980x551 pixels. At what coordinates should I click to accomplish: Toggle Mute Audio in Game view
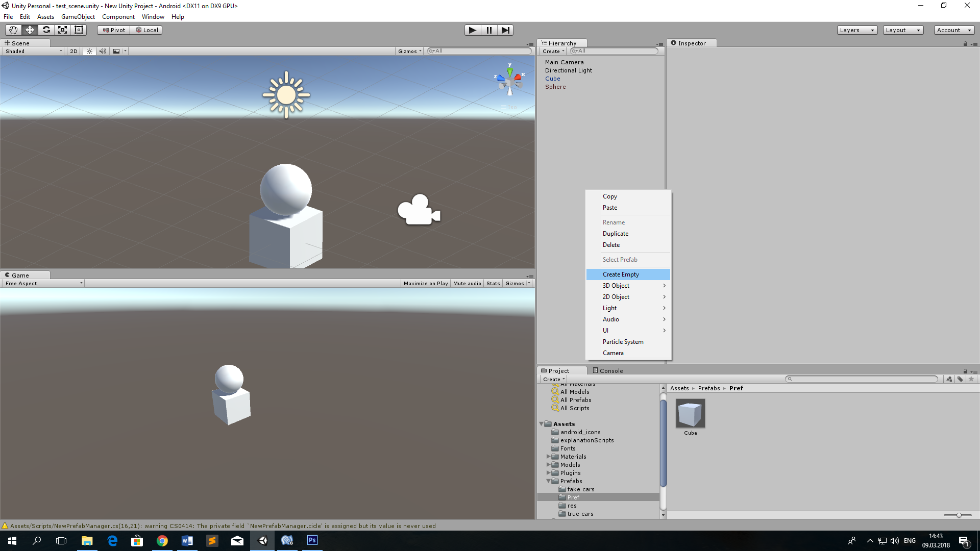pyautogui.click(x=467, y=283)
